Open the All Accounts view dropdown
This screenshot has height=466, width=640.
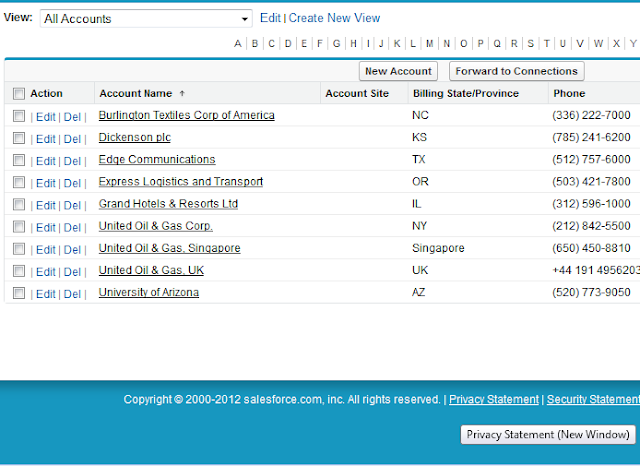pos(146,19)
